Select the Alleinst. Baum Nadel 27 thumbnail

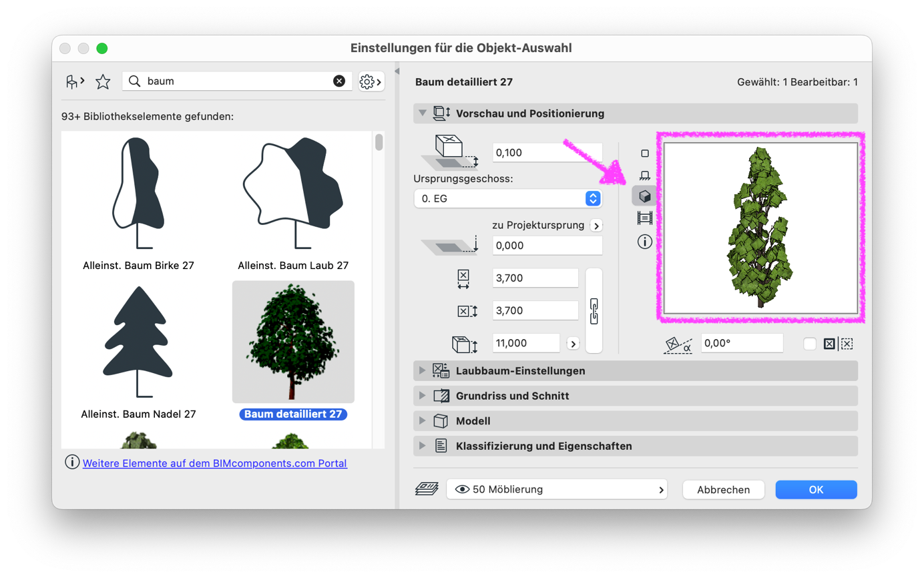click(x=138, y=342)
